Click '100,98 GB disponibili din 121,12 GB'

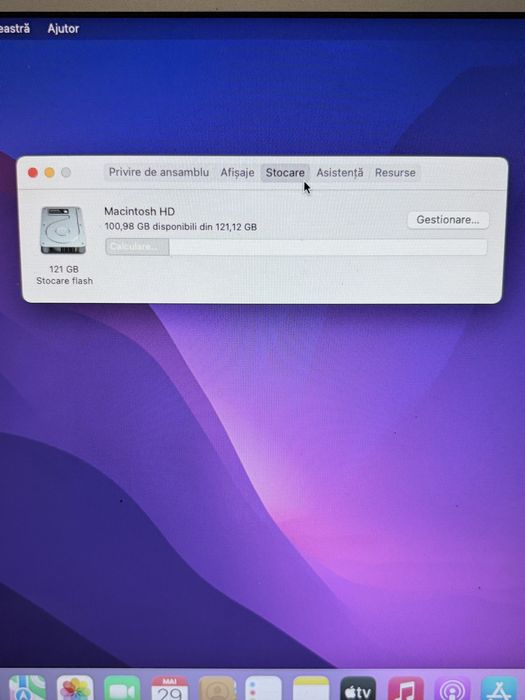180,227
